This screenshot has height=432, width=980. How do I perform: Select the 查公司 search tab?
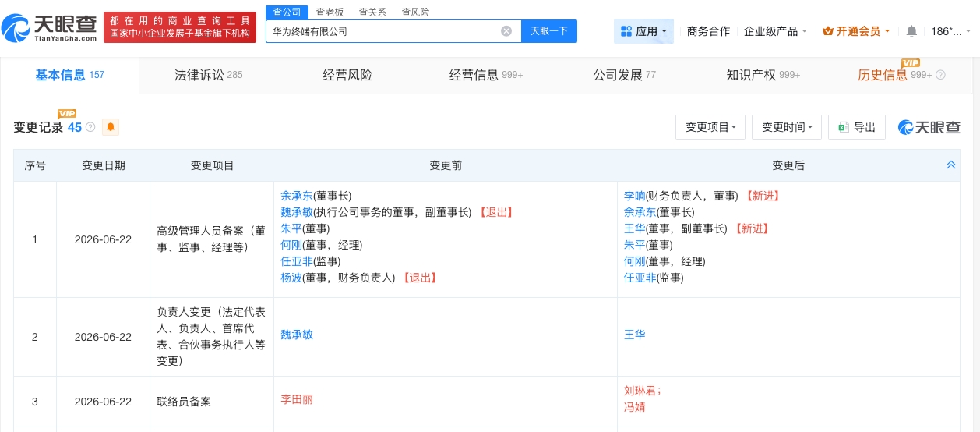(x=287, y=12)
